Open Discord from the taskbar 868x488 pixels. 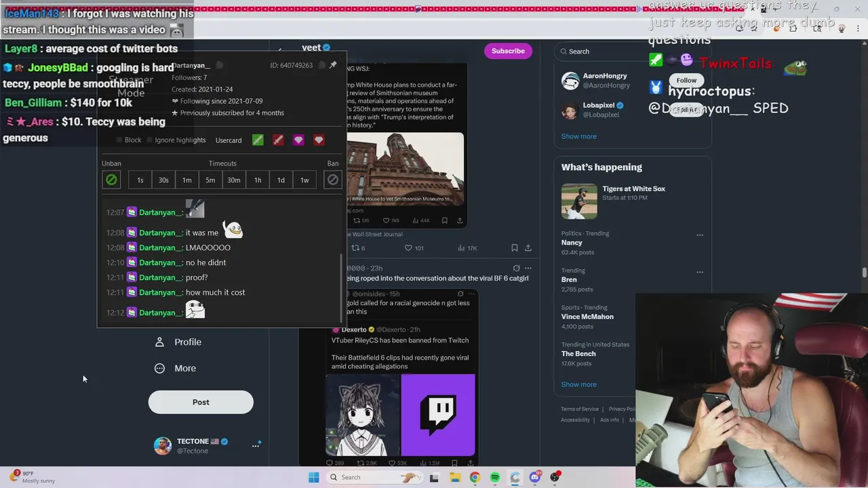pos(535,477)
